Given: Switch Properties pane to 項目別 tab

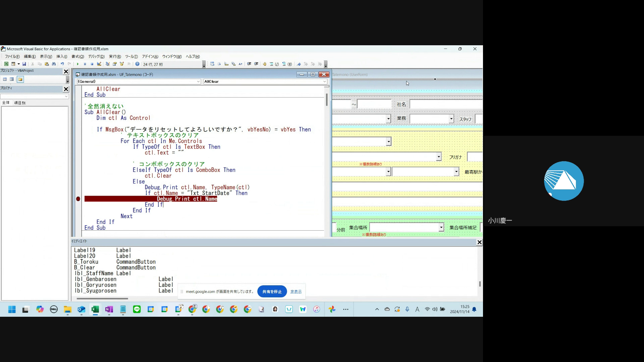Looking at the screenshot, I should coord(20,103).
